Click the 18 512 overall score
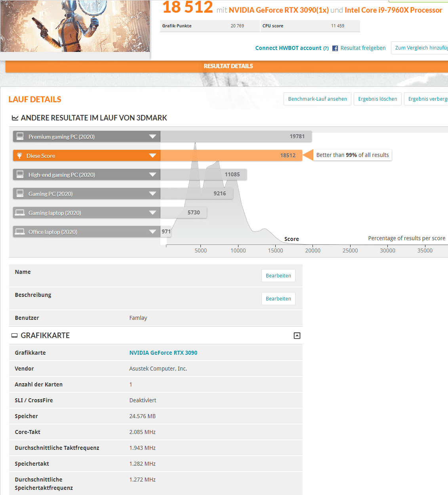Image resolution: width=448 pixels, height=495 pixels. (188, 7)
